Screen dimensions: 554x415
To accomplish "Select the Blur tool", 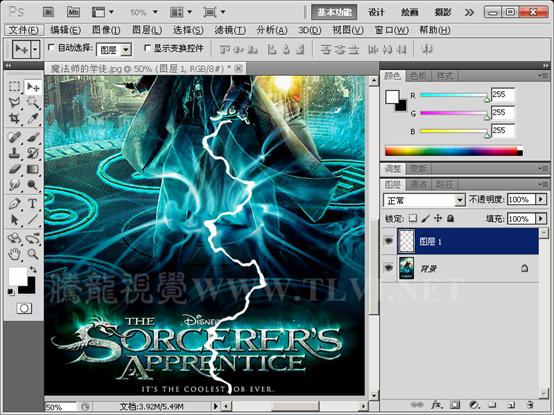I will 14,185.
